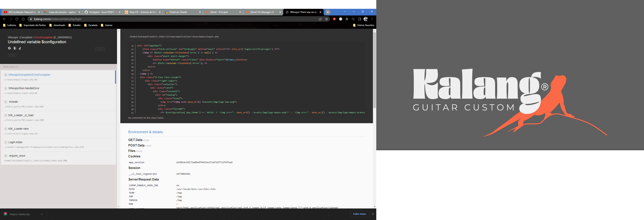Toggle HIDE on the Whoops error header
Image resolution: width=644 pixels, height=220 pixels.
(12, 55)
